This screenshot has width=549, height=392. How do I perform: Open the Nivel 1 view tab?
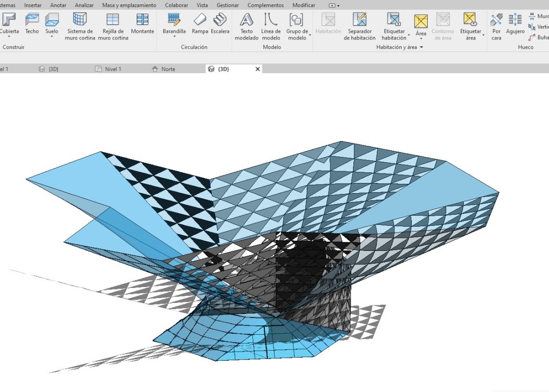[x=113, y=69]
